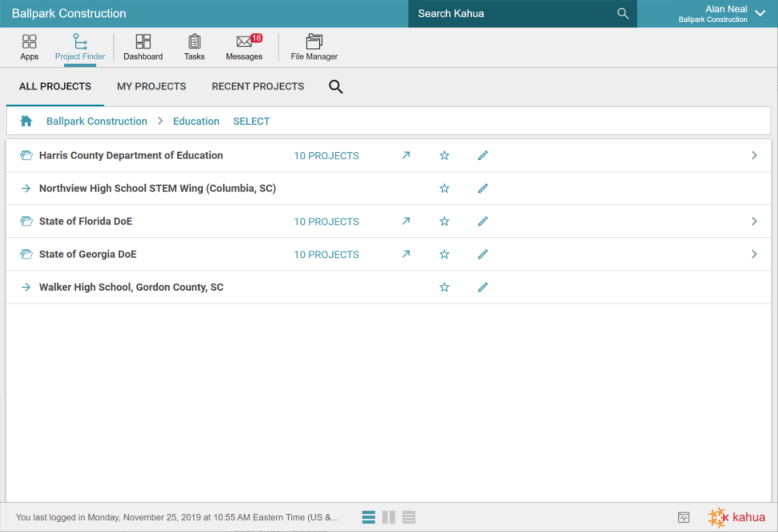Expand Harris County Department of Education chevron

tap(754, 155)
